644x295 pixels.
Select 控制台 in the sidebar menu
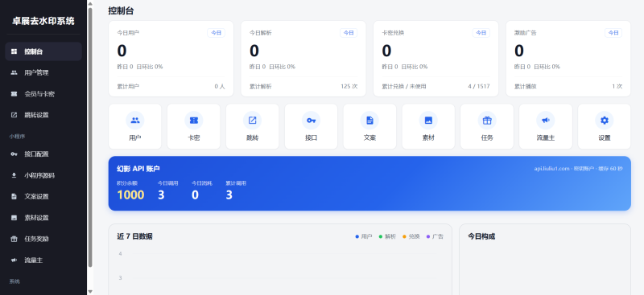pos(43,51)
